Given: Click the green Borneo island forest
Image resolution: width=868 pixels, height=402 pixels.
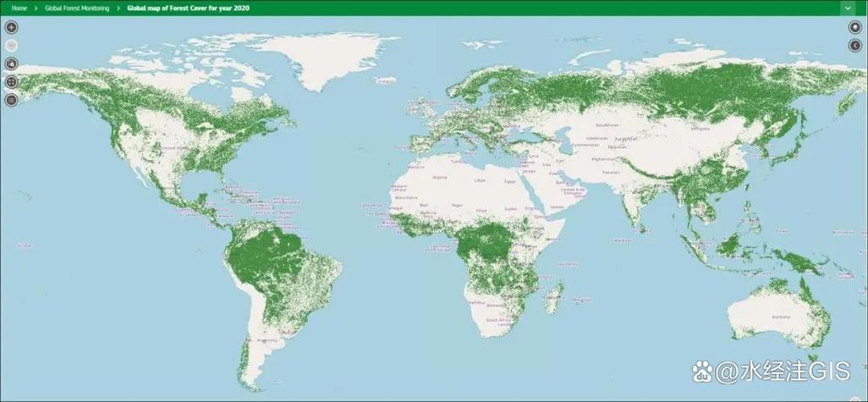Looking at the screenshot, I should (x=729, y=245).
